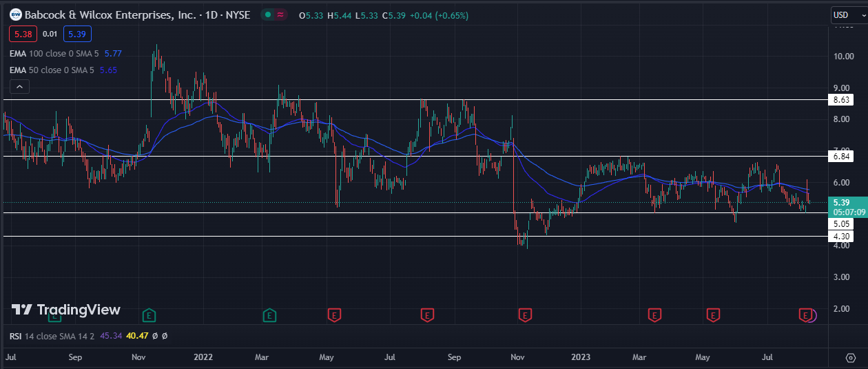Click the 3.00 price axis tick
This screenshot has height=369, width=868.
843,277
